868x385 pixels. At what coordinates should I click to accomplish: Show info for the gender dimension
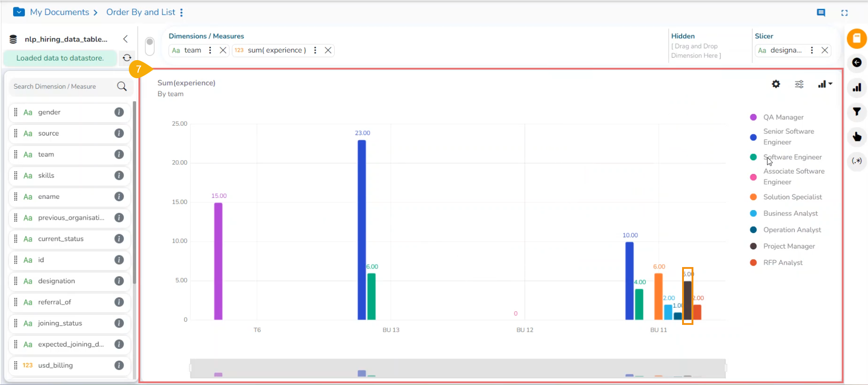click(x=119, y=112)
